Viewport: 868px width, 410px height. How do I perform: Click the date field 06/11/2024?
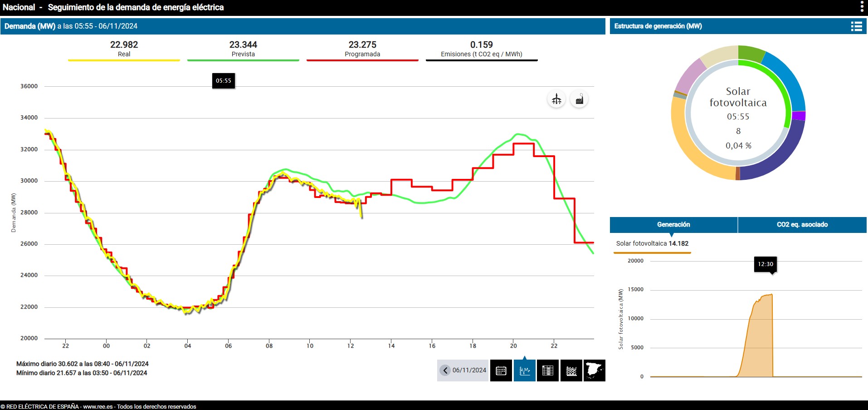tap(469, 370)
